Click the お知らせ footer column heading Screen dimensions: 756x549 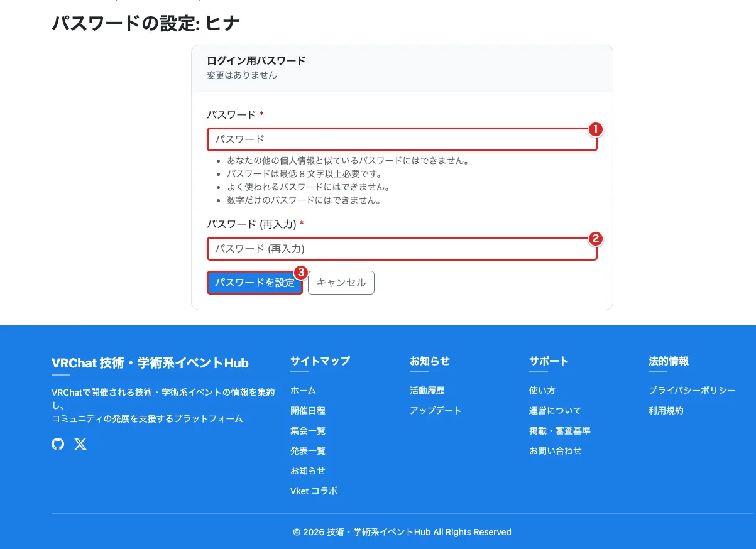pos(430,361)
